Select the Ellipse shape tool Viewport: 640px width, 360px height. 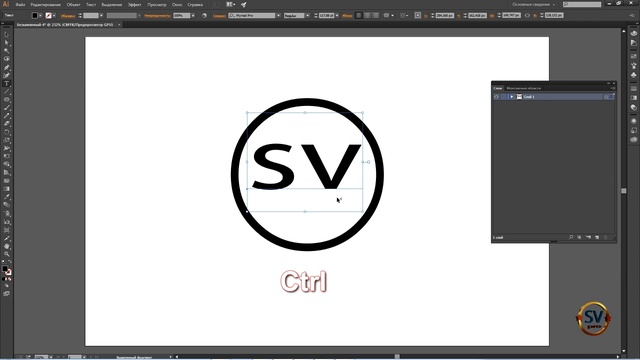click(7, 100)
